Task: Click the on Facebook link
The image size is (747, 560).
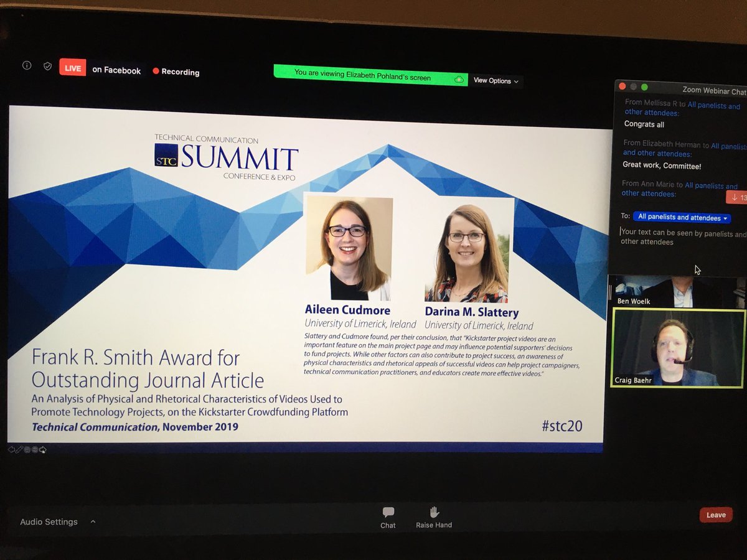Action: tap(116, 70)
